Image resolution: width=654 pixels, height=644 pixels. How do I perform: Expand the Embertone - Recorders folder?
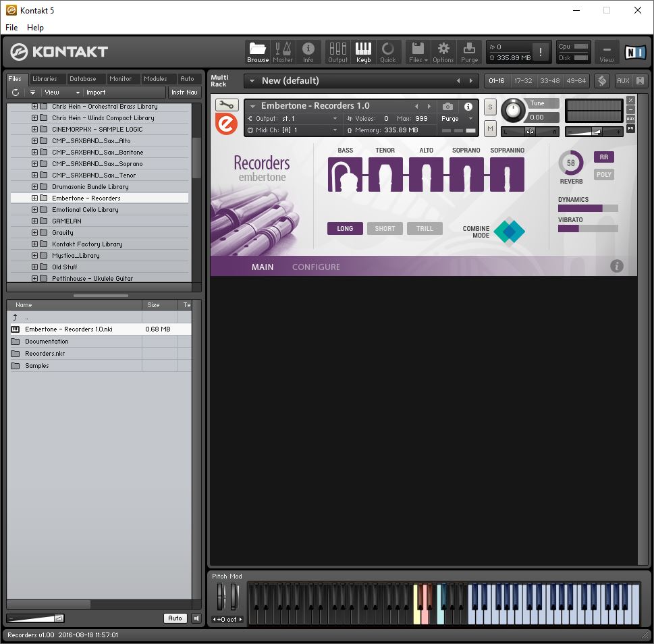(34, 198)
